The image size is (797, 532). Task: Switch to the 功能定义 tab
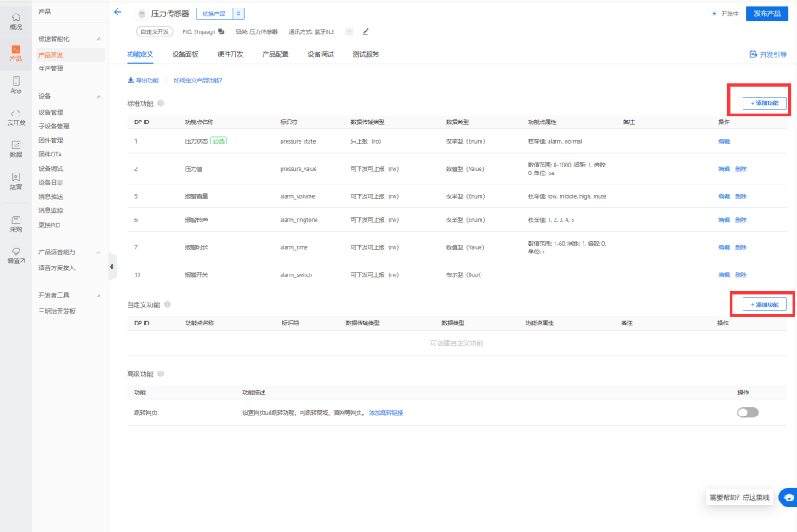pos(139,54)
